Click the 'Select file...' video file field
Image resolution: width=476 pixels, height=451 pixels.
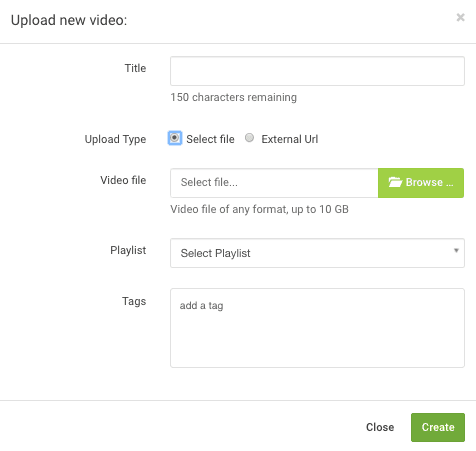[x=274, y=183]
